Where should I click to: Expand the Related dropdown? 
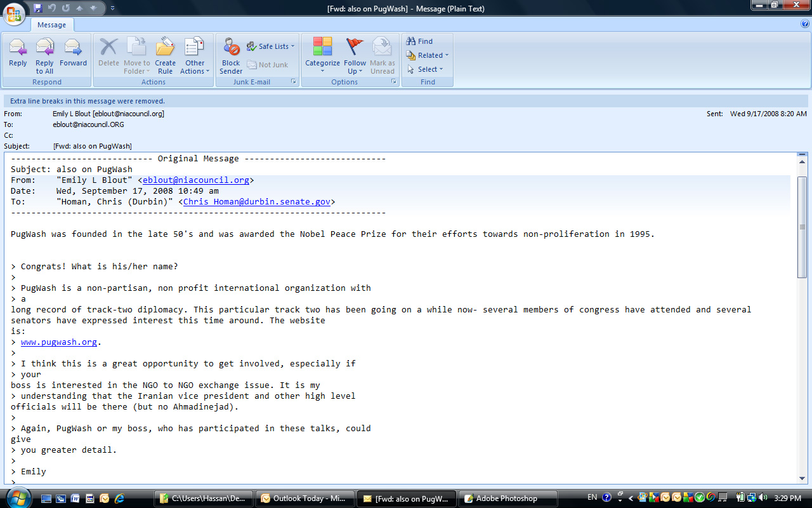428,55
